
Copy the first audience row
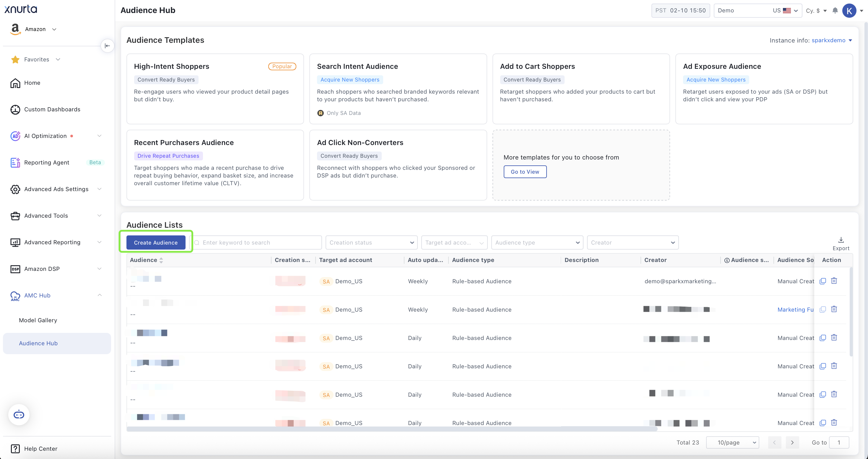(823, 281)
